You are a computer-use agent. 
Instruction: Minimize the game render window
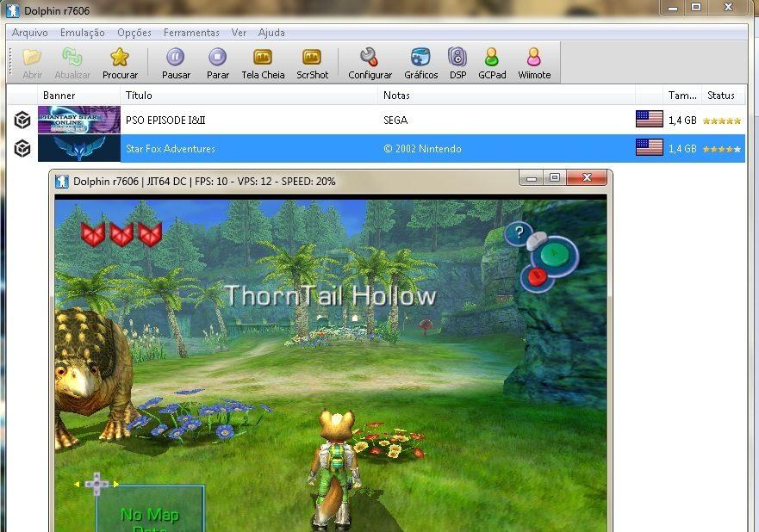(x=531, y=178)
